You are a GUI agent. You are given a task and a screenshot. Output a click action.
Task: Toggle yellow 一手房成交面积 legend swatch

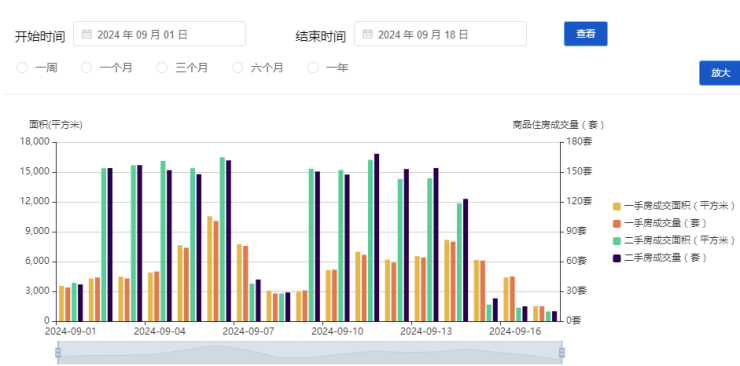coord(616,206)
